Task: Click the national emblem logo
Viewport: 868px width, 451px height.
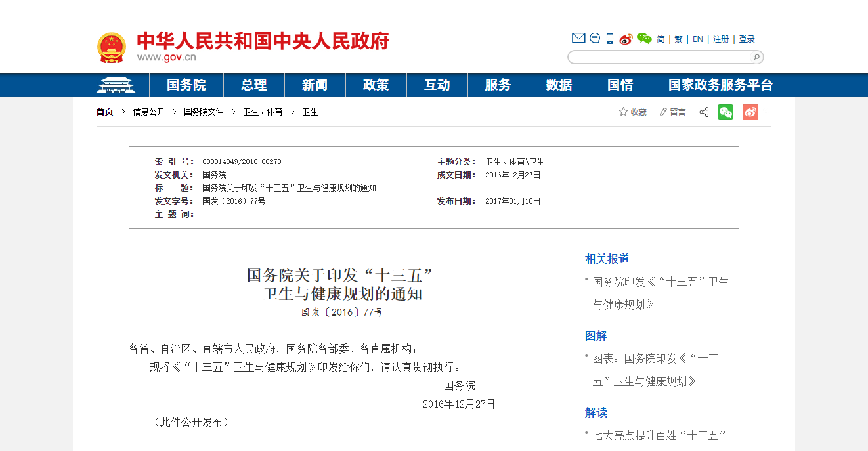Action: tap(112, 48)
